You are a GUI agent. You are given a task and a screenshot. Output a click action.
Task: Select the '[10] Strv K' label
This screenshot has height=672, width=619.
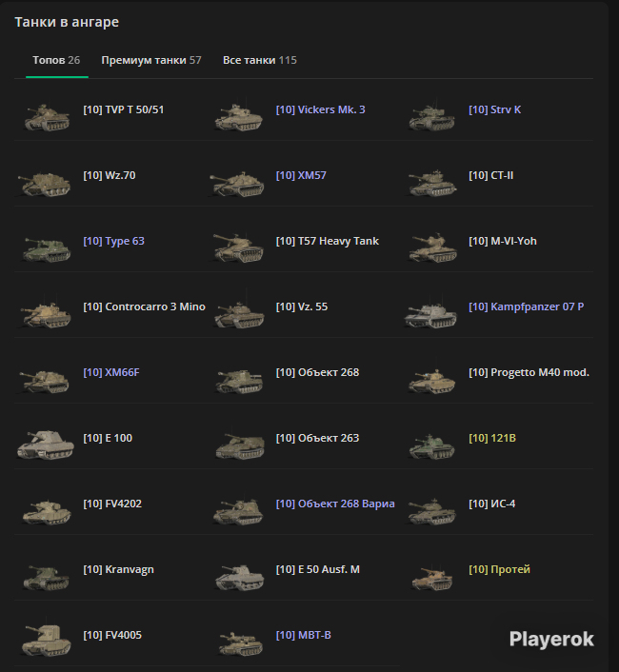(494, 109)
